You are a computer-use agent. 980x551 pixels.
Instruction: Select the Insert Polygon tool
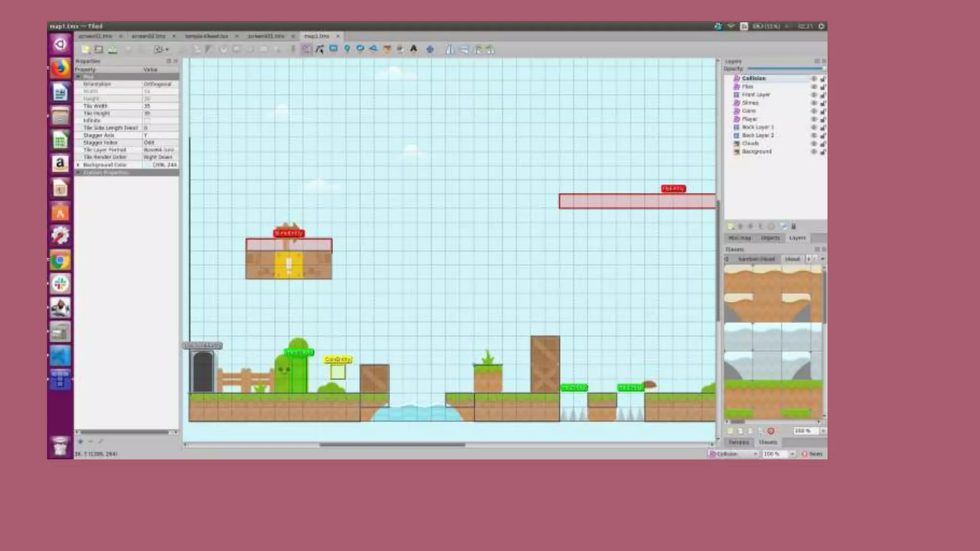click(x=373, y=49)
